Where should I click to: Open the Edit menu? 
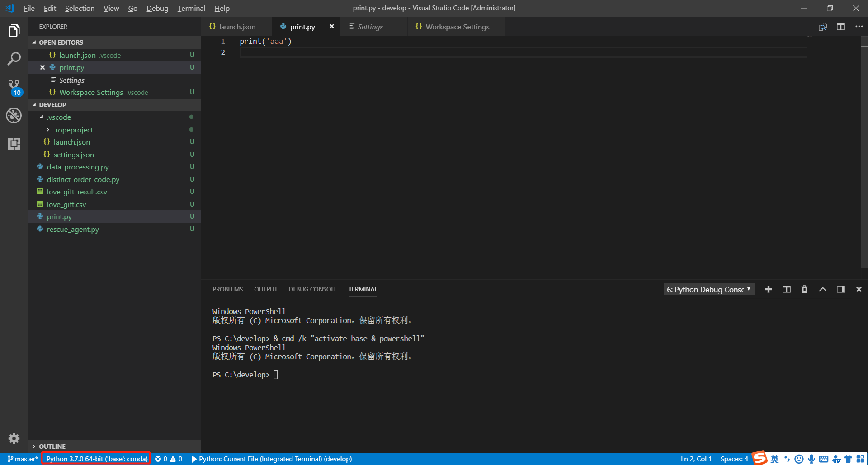pyautogui.click(x=50, y=8)
